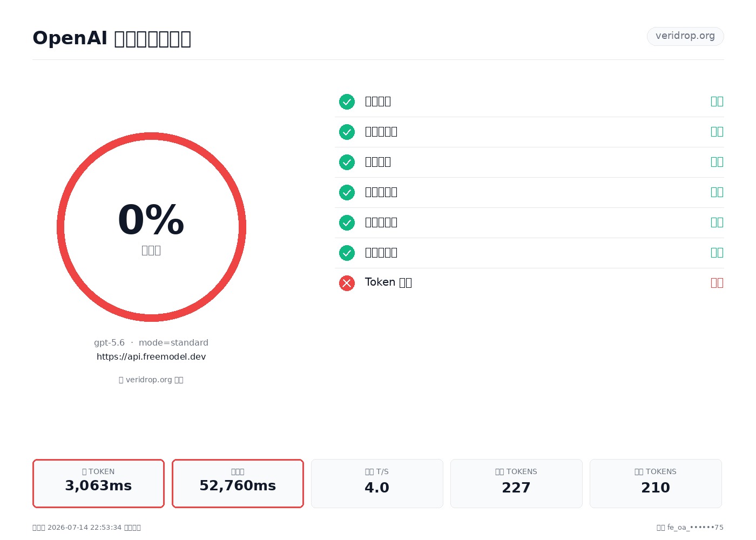Click the "Token" check row label
The image size is (756, 540).
pos(388,282)
